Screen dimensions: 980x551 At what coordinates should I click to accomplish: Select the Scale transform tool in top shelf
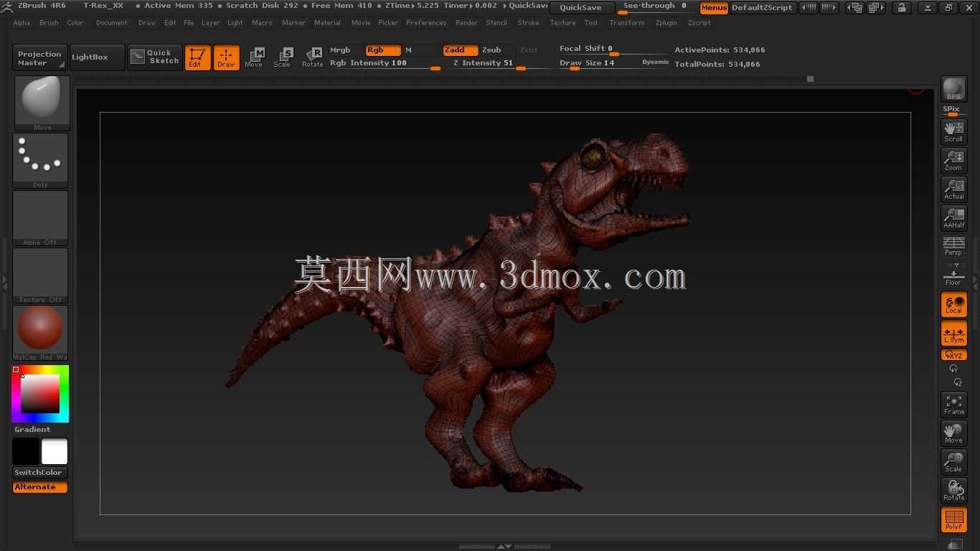(x=283, y=57)
